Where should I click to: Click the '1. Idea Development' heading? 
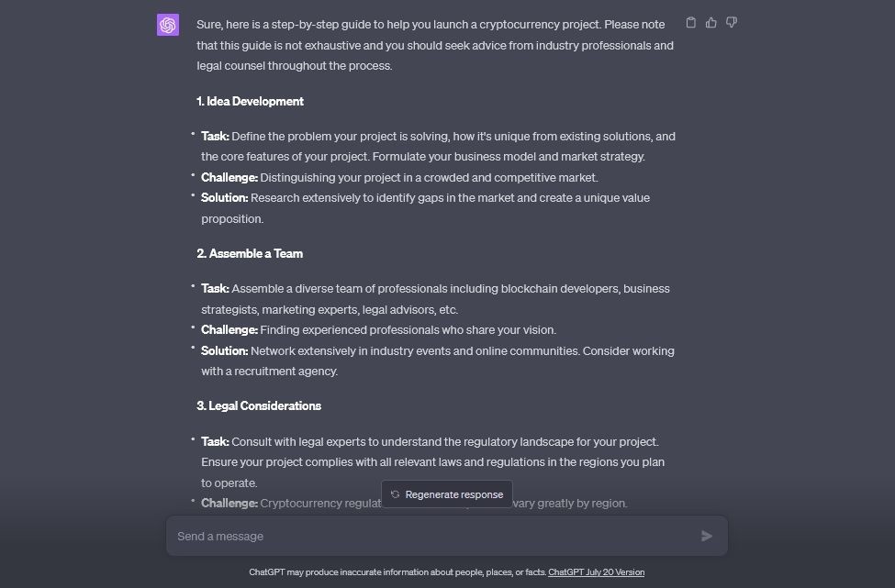(250, 102)
